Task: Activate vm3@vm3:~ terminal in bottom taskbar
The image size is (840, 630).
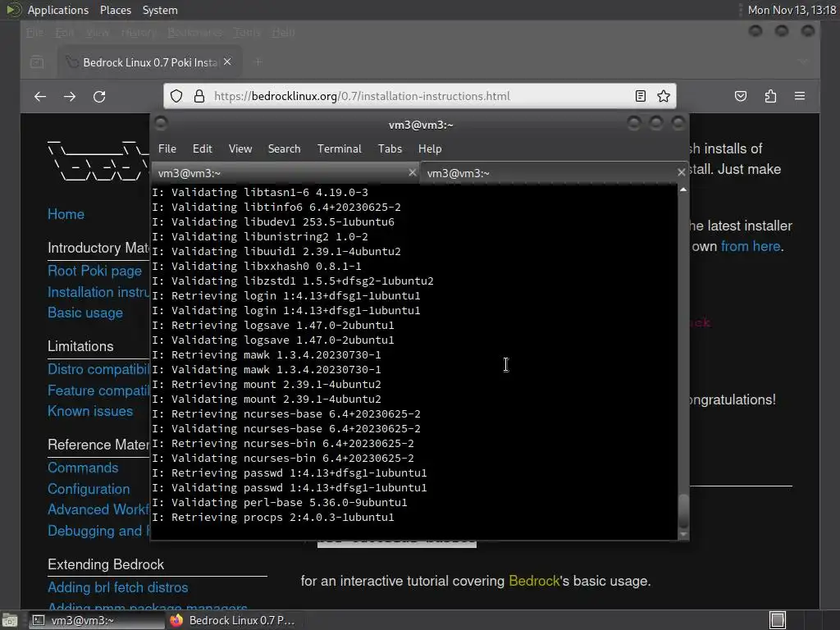Action: coord(97,620)
